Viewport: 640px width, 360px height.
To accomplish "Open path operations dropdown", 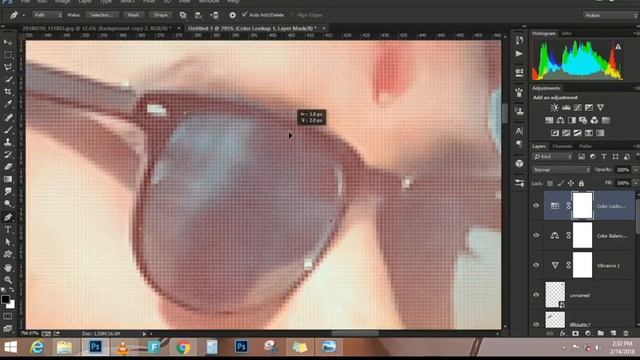I will (183, 15).
